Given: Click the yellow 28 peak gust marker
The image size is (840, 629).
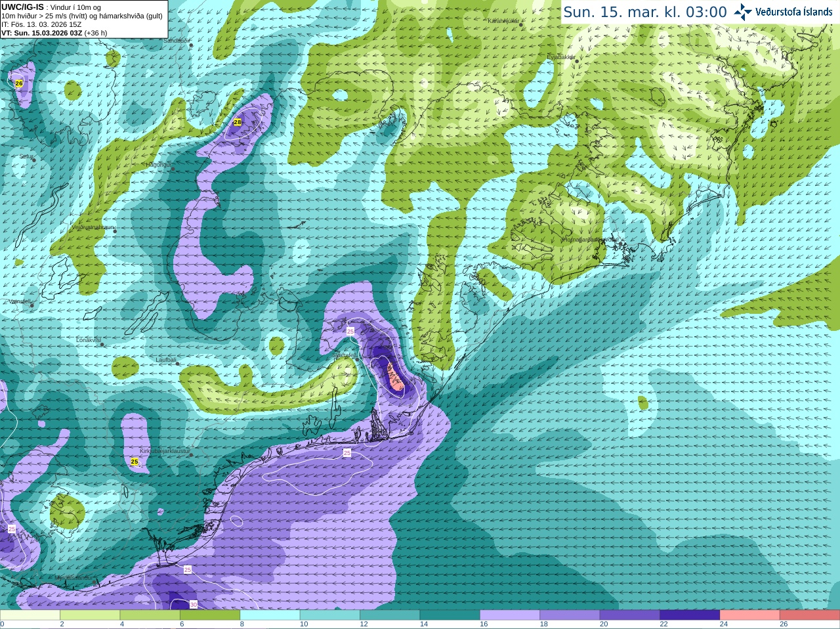Looking at the screenshot, I should pyautogui.click(x=238, y=122).
